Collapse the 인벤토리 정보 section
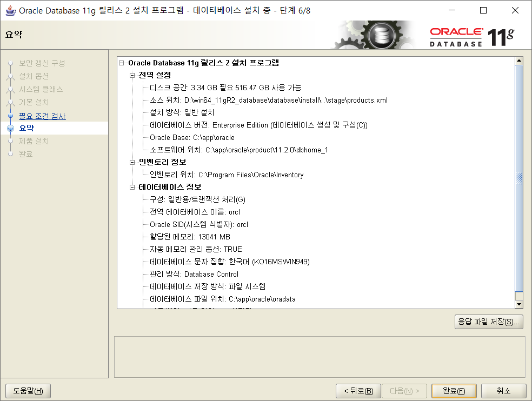The height and width of the screenshot is (401, 532). (132, 162)
